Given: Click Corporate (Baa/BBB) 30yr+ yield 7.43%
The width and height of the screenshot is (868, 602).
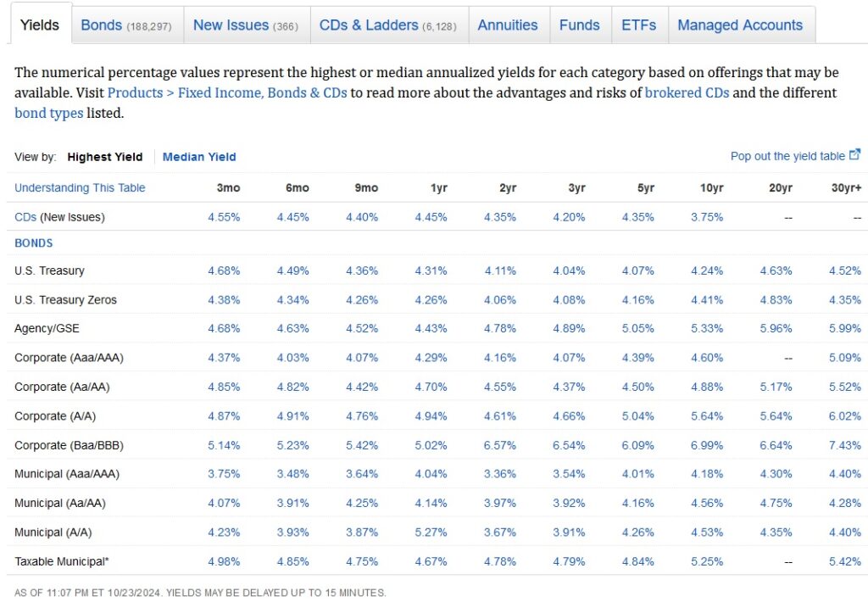Looking at the screenshot, I should click(x=845, y=445).
